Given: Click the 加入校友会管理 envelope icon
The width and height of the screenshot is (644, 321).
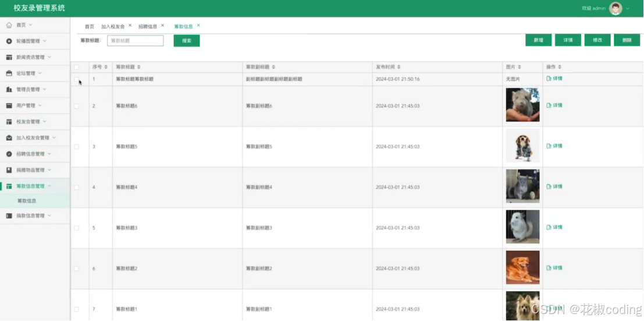Looking at the screenshot, I should click(x=9, y=138).
